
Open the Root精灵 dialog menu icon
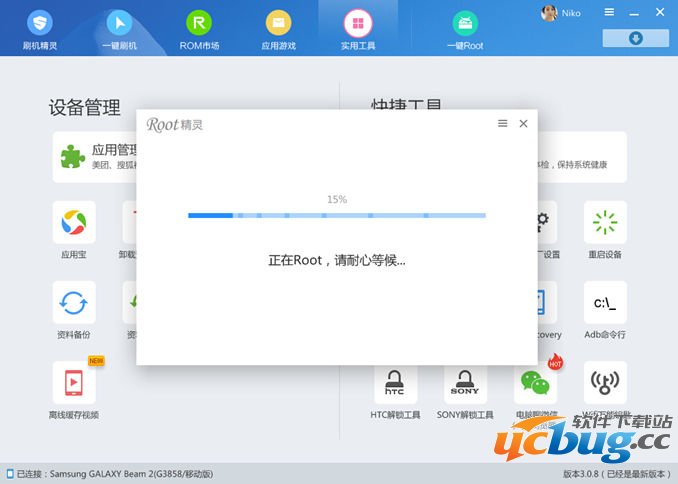point(502,124)
